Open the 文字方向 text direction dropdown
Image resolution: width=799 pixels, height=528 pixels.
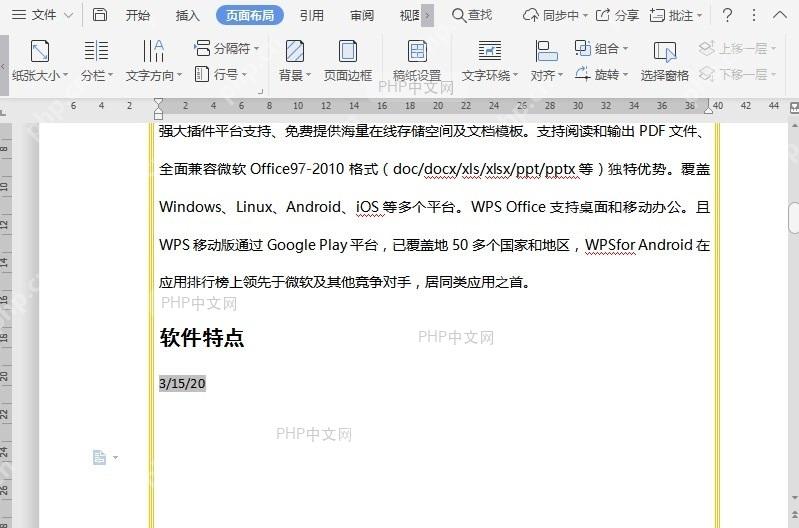click(153, 61)
